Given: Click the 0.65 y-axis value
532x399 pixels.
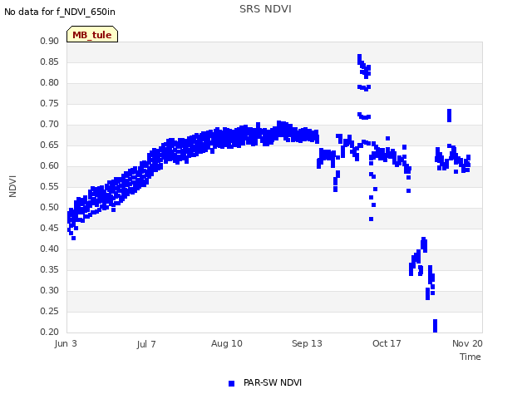Looking at the screenshot, I should pyautogui.click(x=50, y=145).
